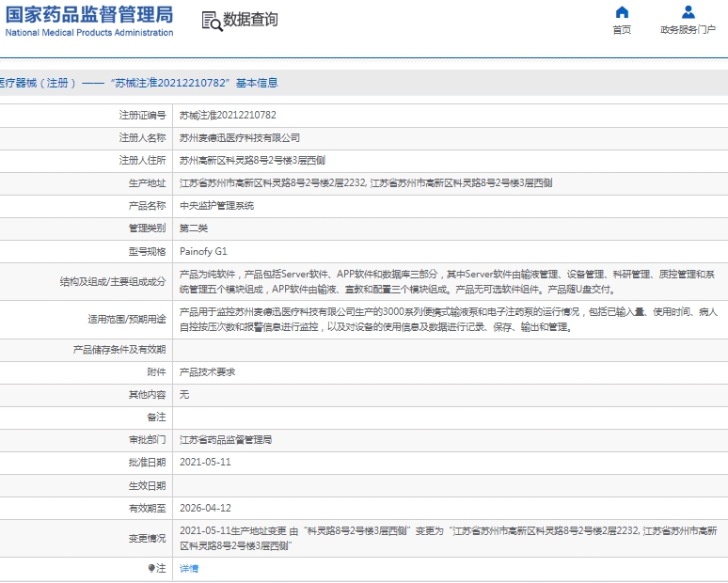Click the 审批部门 row label
The height and width of the screenshot is (583, 728).
(x=147, y=439)
